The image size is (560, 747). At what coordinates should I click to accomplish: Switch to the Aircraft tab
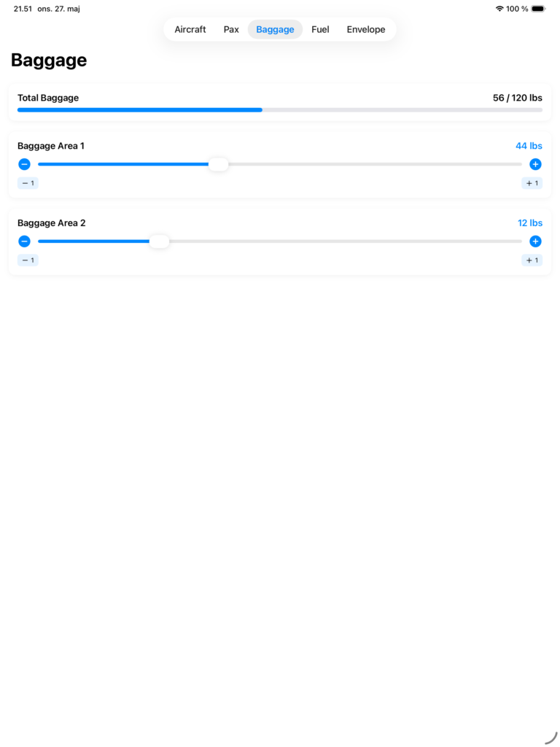coord(190,29)
